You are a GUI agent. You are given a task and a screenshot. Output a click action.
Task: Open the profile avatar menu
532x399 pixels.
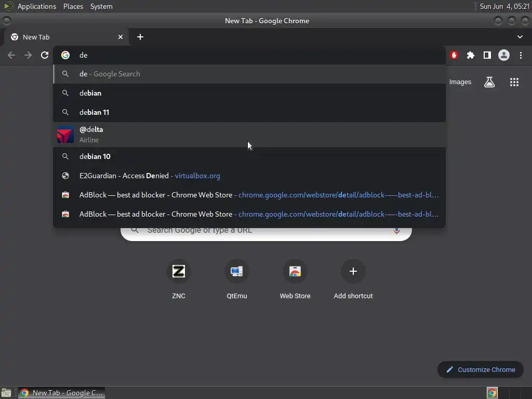(x=504, y=55)
